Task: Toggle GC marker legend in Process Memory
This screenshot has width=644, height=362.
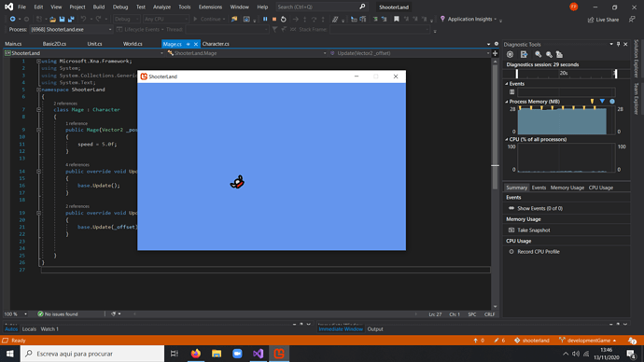Action: [x=592, y=102]
